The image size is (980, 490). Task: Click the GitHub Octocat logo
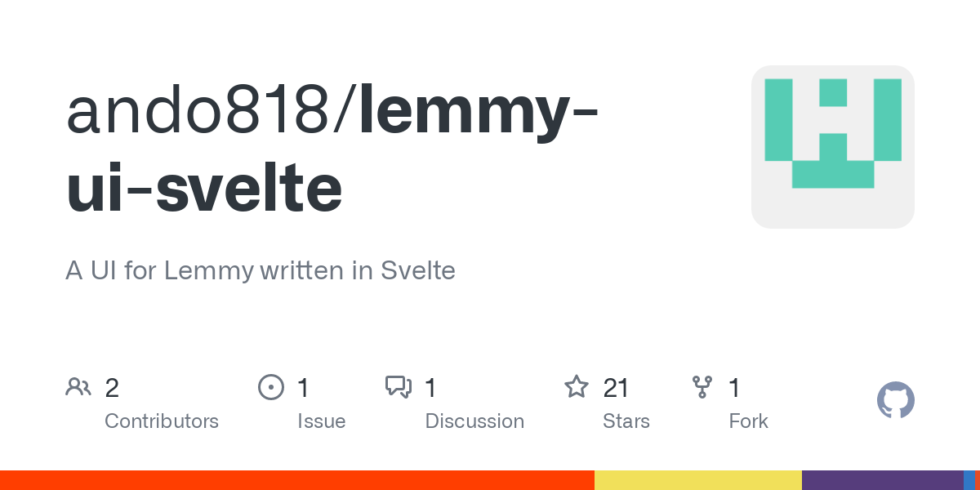click(x=895, y=400)
